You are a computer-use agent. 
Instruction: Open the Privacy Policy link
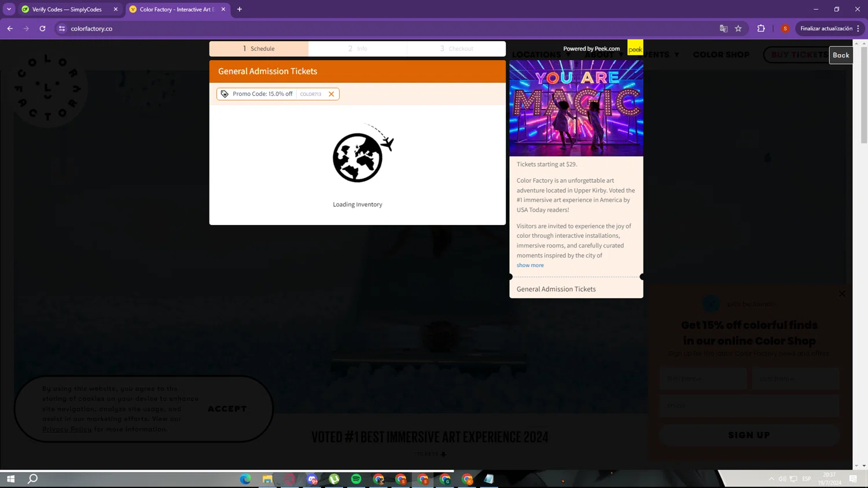pos(67,429)
